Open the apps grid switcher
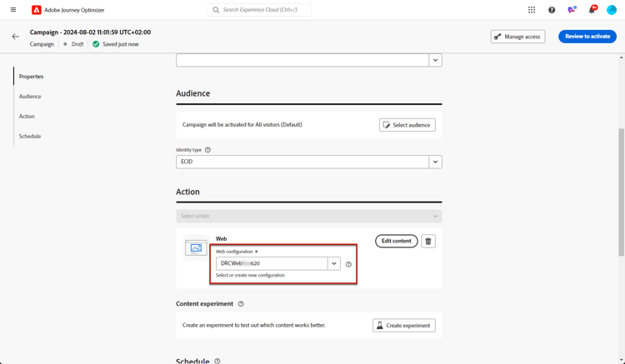 532,10
